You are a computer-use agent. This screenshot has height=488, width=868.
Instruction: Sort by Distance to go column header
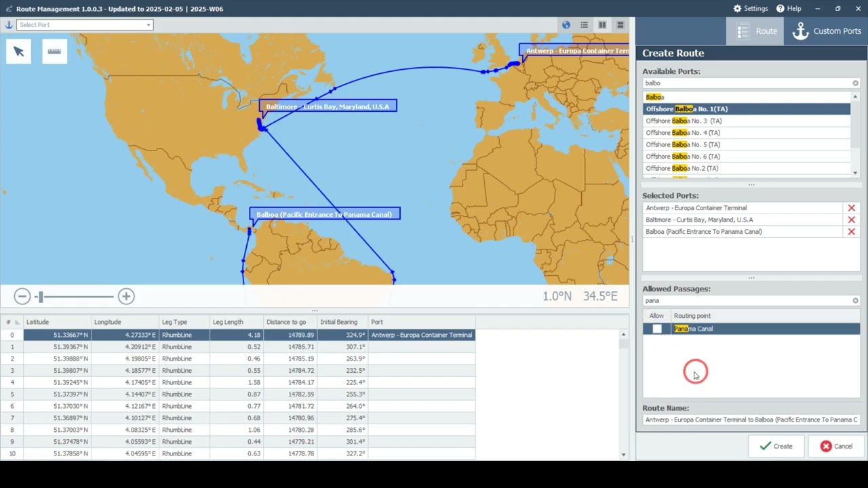[x=290, y=322]
